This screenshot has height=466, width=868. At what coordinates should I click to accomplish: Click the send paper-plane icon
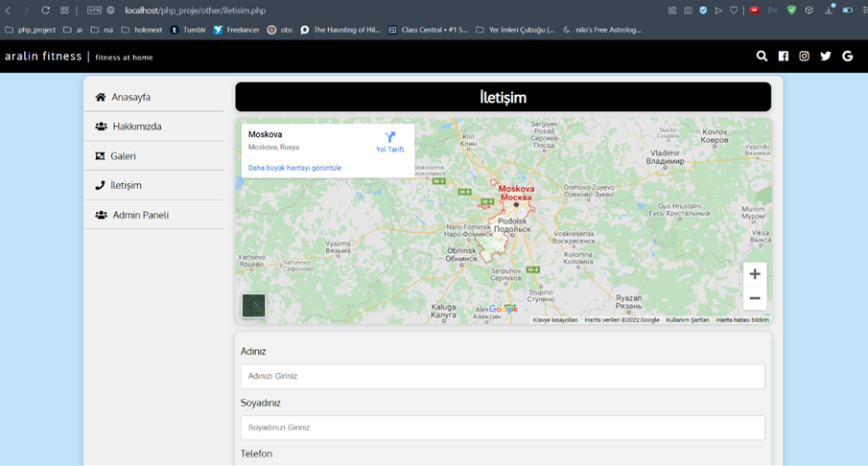point(718,10)
